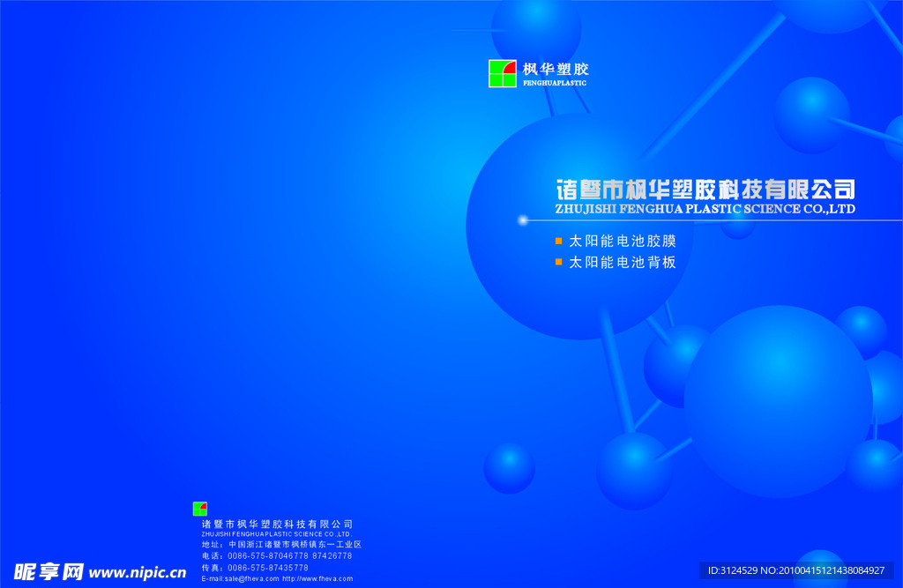Click the small green logo above the address block
The height and width of the screenshot is (588, 903).
[x=200, y=509]
